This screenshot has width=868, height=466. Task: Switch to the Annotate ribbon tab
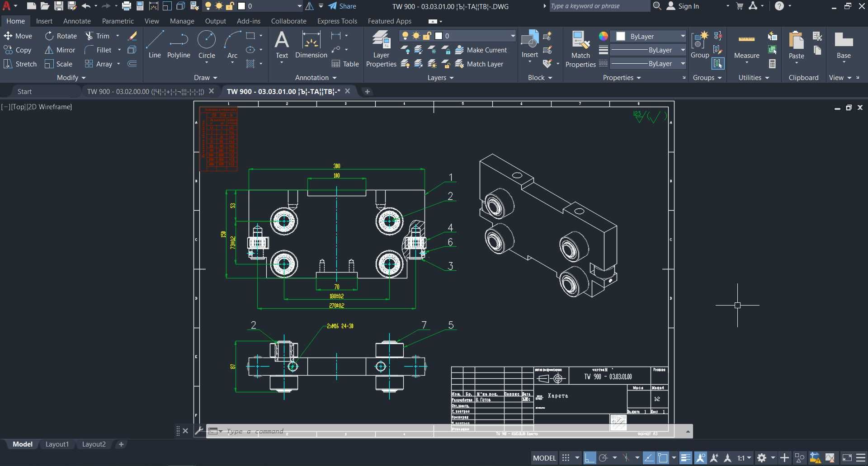coord(77,21)
